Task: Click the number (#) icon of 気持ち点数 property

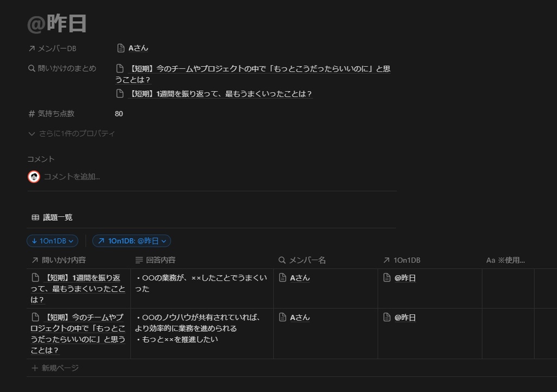Action: 31,113
